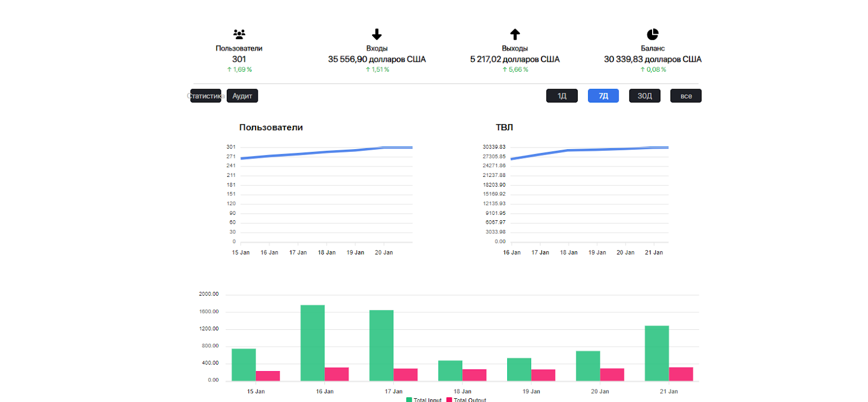868x402 pixels.
Task: Click the users group icon
Action: coord(239,34)
